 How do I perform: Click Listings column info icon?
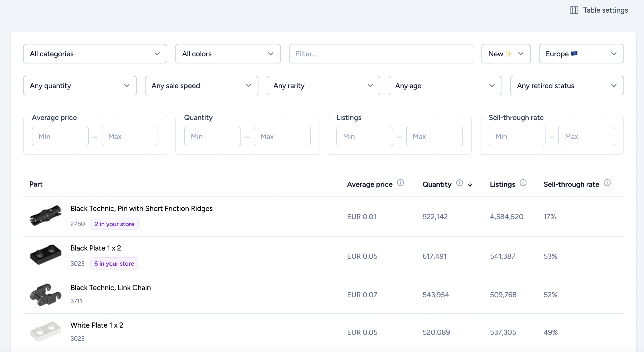point(523,183)
